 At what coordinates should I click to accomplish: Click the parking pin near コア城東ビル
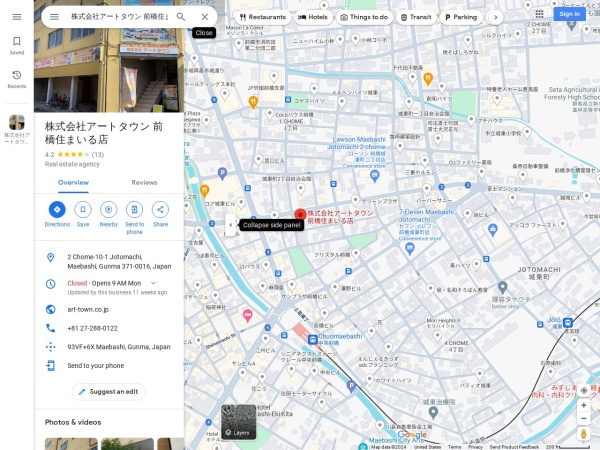(x=222, y=173)
